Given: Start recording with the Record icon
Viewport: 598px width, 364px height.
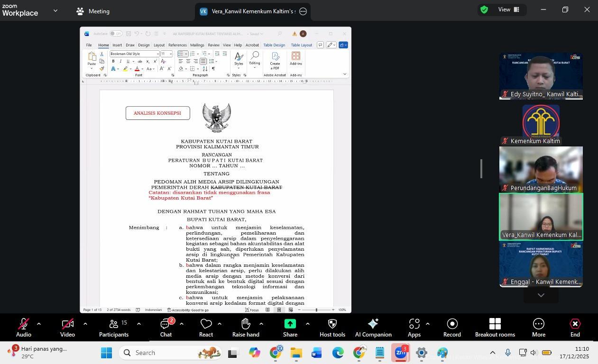Looking at the screenshot, I should pos(452,327).
